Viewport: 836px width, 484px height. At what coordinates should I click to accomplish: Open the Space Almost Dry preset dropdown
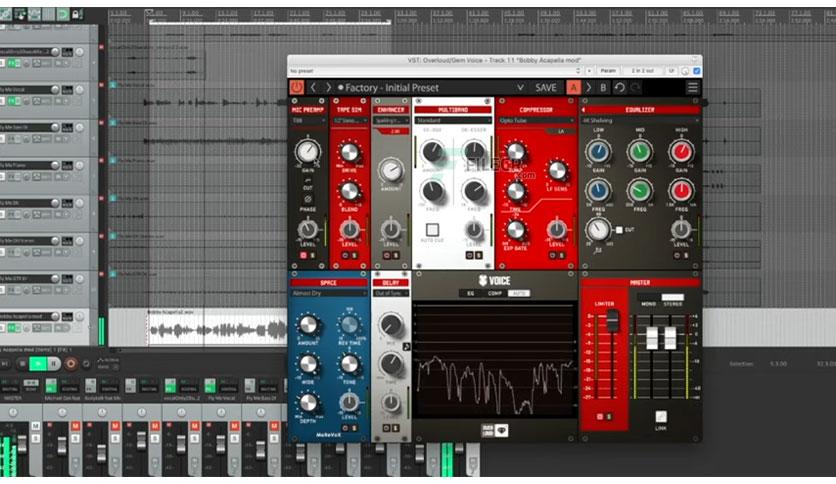pos(328,294)
